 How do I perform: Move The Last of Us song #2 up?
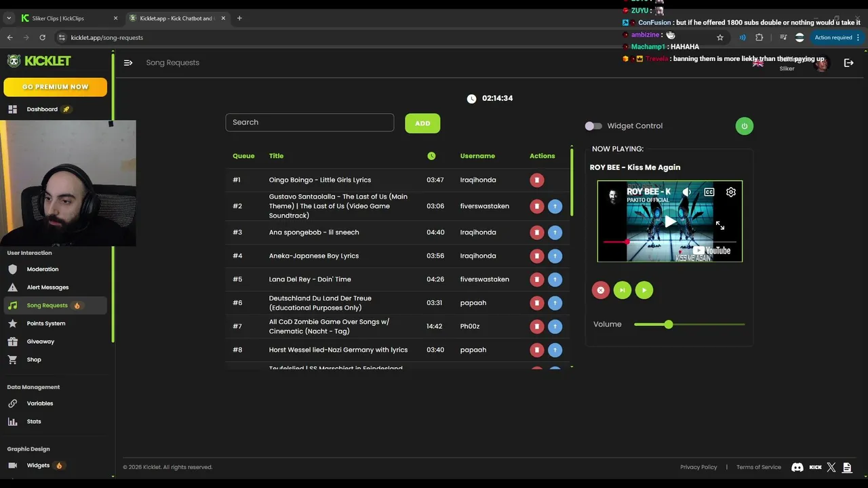[555, 206]
